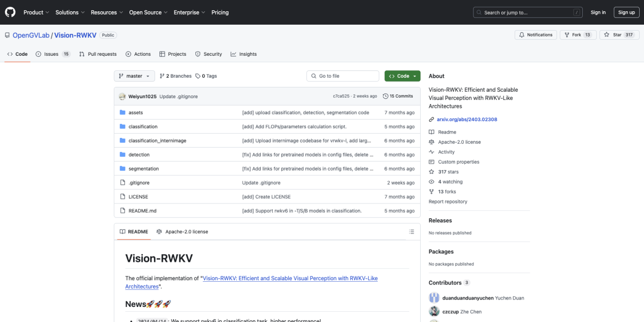Click the Search or jump to box
644x322 pixels.
coord(528,12)
